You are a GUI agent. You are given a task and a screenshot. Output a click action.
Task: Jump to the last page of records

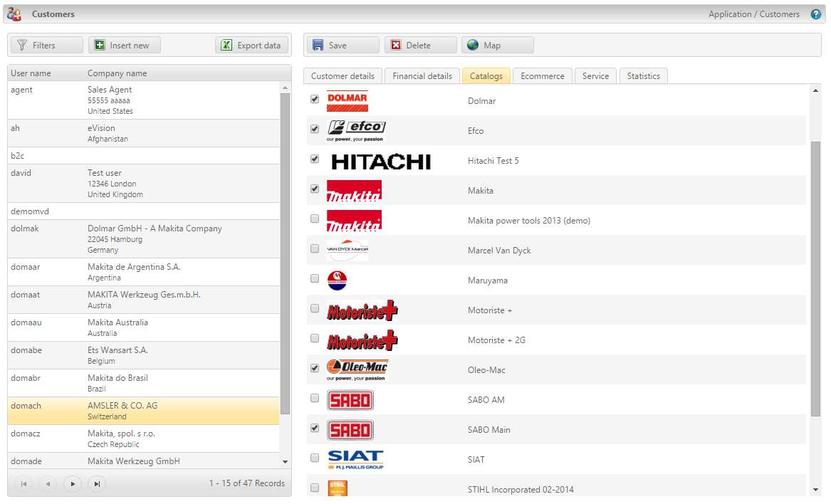pyautogui.click(x=95, y=483)
